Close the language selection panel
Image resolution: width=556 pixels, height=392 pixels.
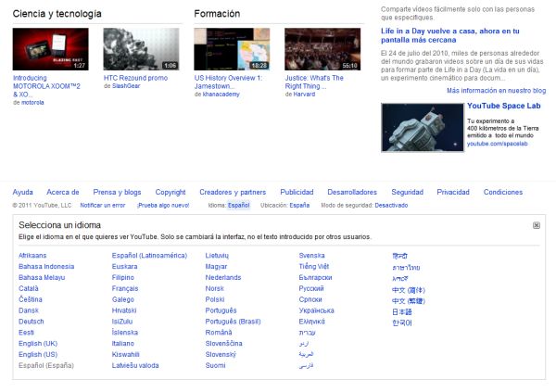point(537,225)
